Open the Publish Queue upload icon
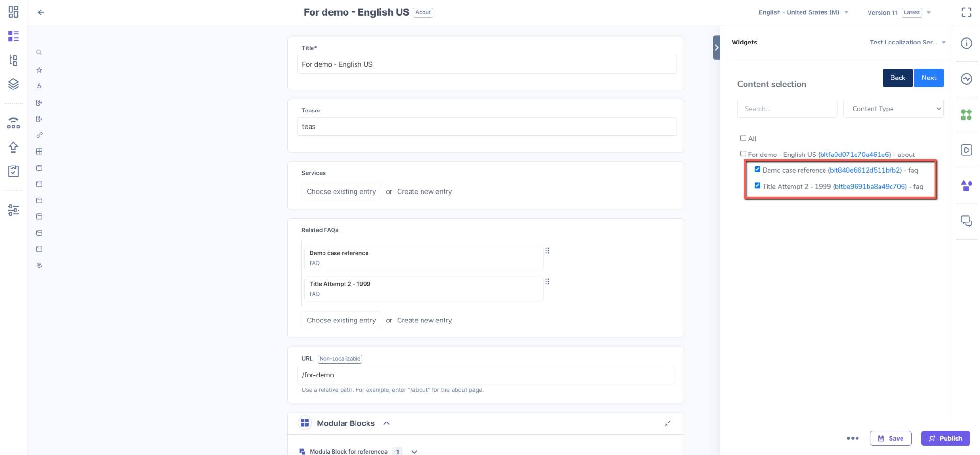Viewport: 980px width, 455px height. click(x=13, y=147)
